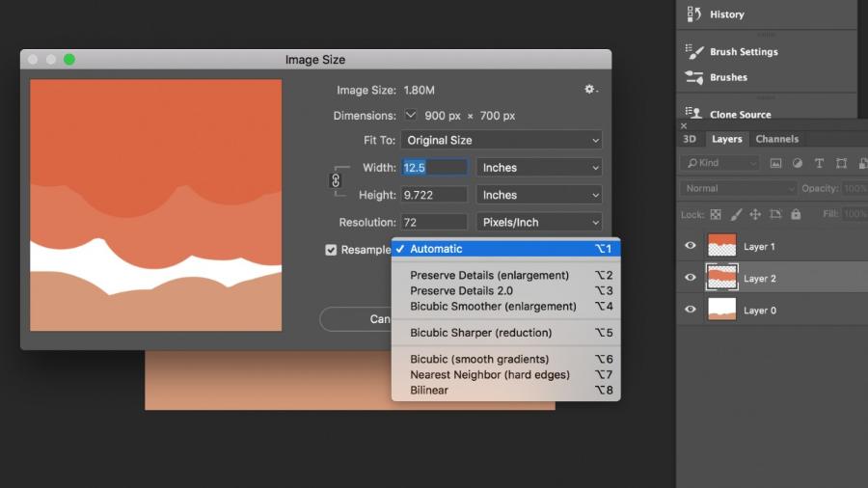Open the Clone Source panel icon

coord(694,114)
